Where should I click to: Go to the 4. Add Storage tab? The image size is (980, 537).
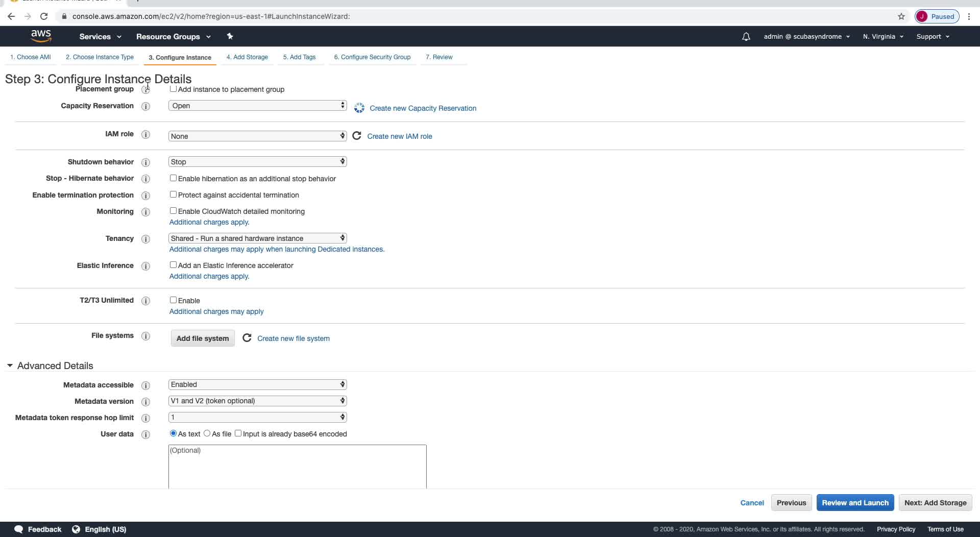[247, 57]
